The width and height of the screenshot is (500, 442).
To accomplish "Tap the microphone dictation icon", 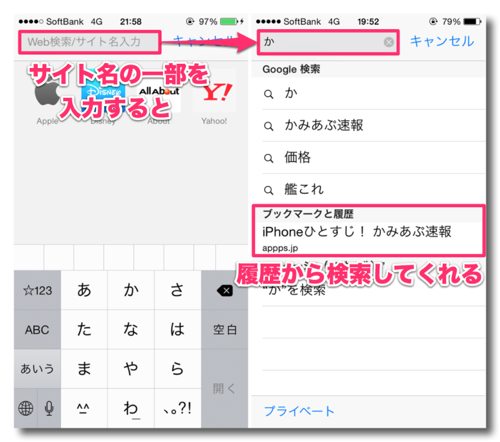I will click(x=49, y=408).
